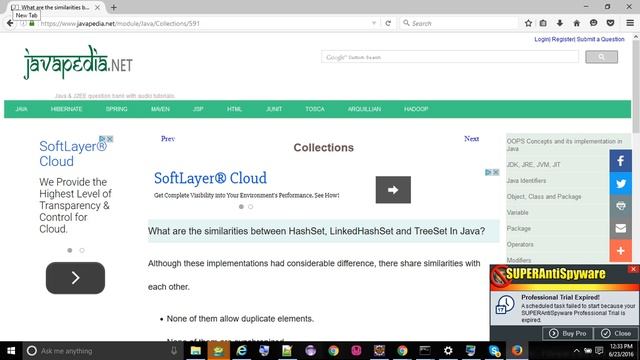Click the Cortana 'Ask me anything' box
This screenshot has width=640, height=360.
[x=102, y=351]
